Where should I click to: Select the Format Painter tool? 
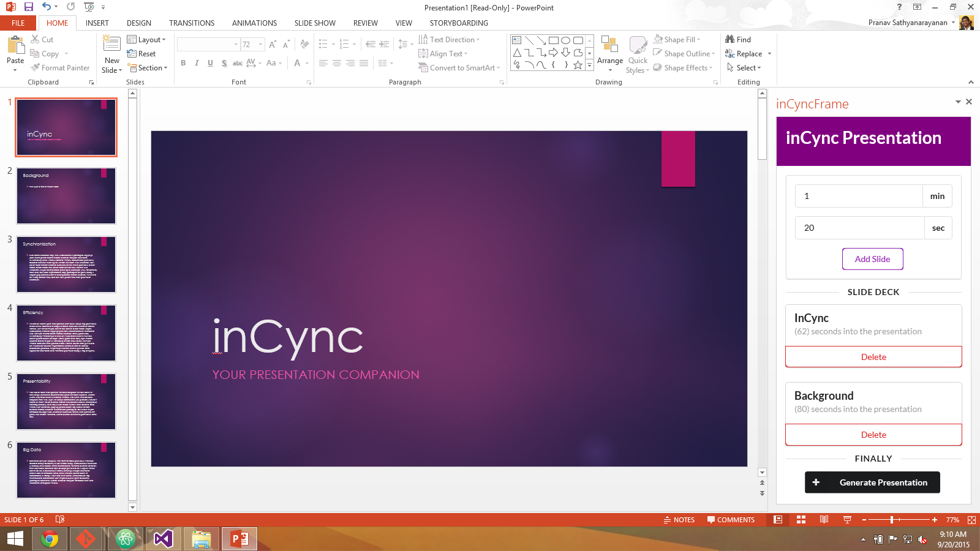(60, 67)
